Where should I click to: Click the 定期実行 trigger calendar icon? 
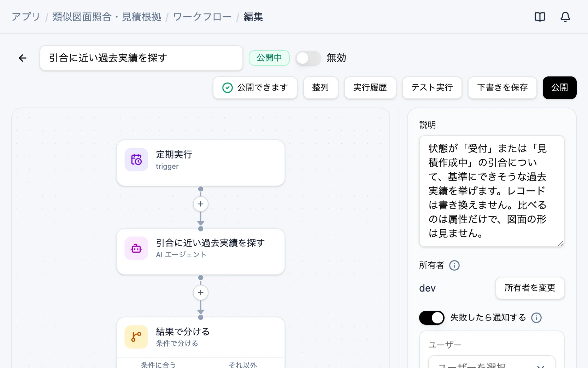pyautogui.click(x=136, y=160)
